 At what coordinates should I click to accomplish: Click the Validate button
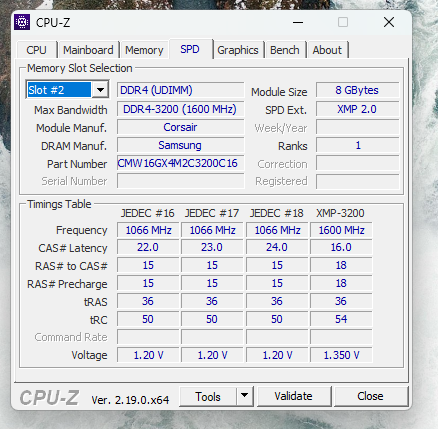293,396
